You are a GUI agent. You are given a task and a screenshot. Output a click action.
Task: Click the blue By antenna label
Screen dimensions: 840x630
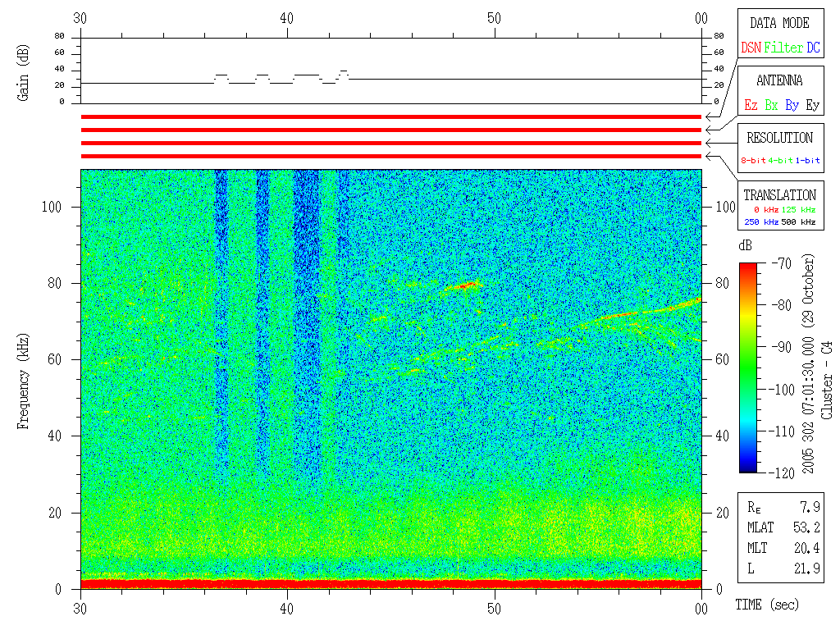pyautogui.click(x=792, y=106)
